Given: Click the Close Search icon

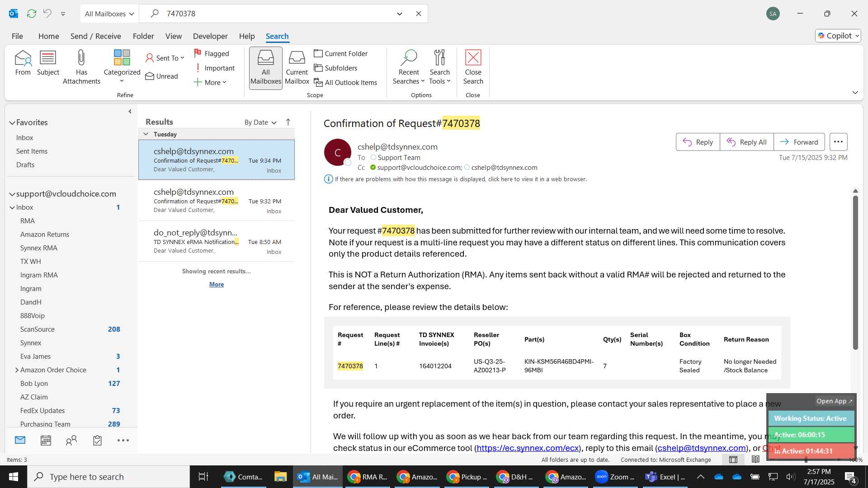Looking at the screenshot, I should coord(473,67).
